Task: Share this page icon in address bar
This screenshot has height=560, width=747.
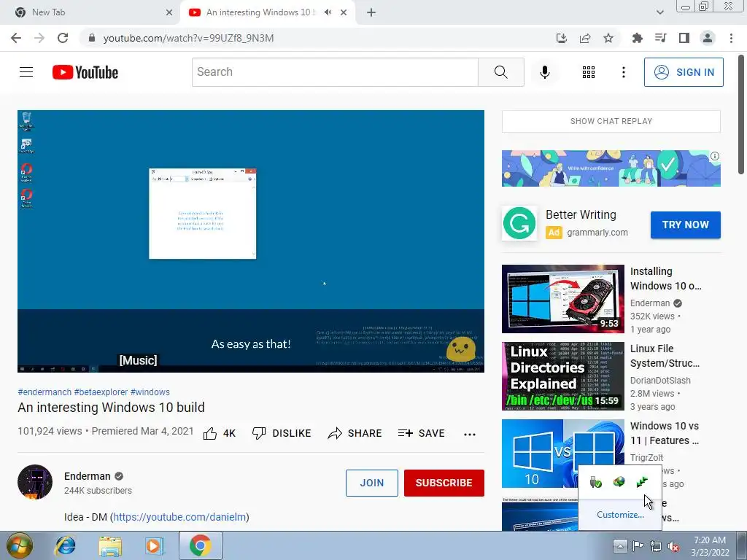Action: [585, 38]
